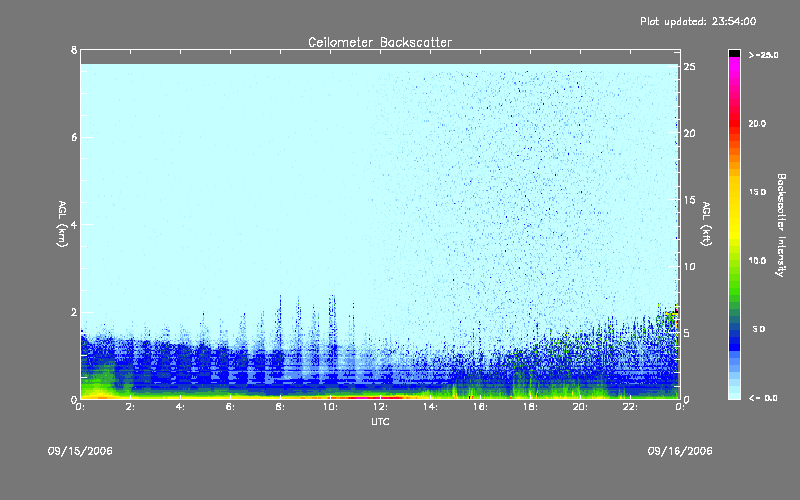Click the colorbar value 15.0
The image size is (800, 500).
[757, 192]
